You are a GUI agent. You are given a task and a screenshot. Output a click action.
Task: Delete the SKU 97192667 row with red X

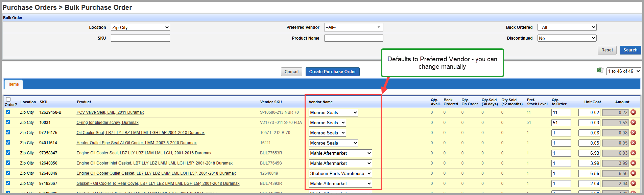633,183
